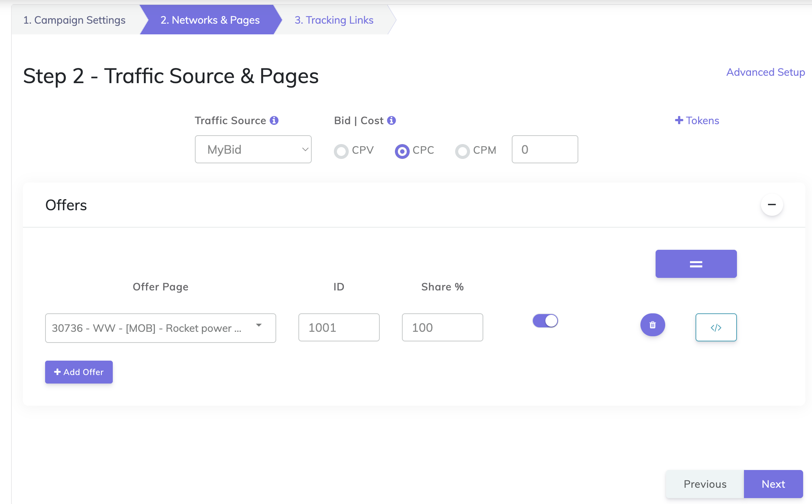Select the CPC radio button

point(402,151)
